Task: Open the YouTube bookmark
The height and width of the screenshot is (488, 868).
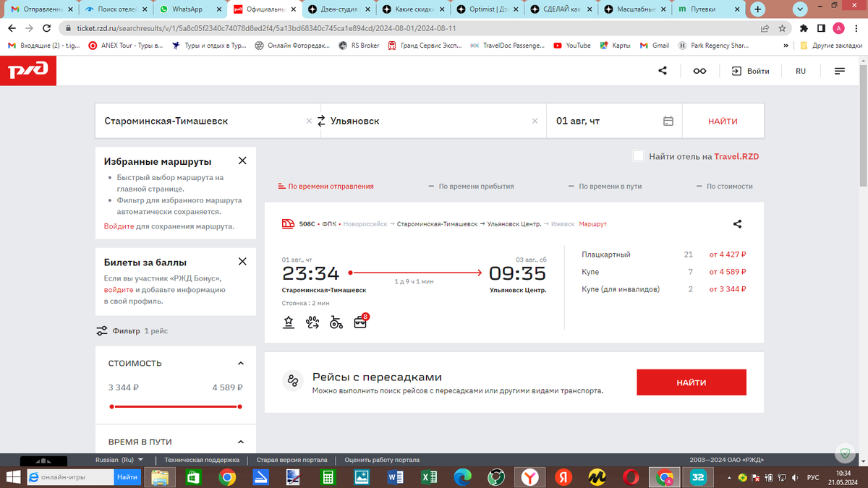Action: tap(572, 45)
